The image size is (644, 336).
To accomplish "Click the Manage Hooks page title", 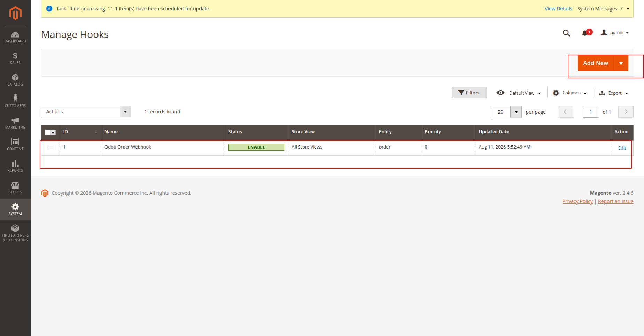I will pos(75,34).
